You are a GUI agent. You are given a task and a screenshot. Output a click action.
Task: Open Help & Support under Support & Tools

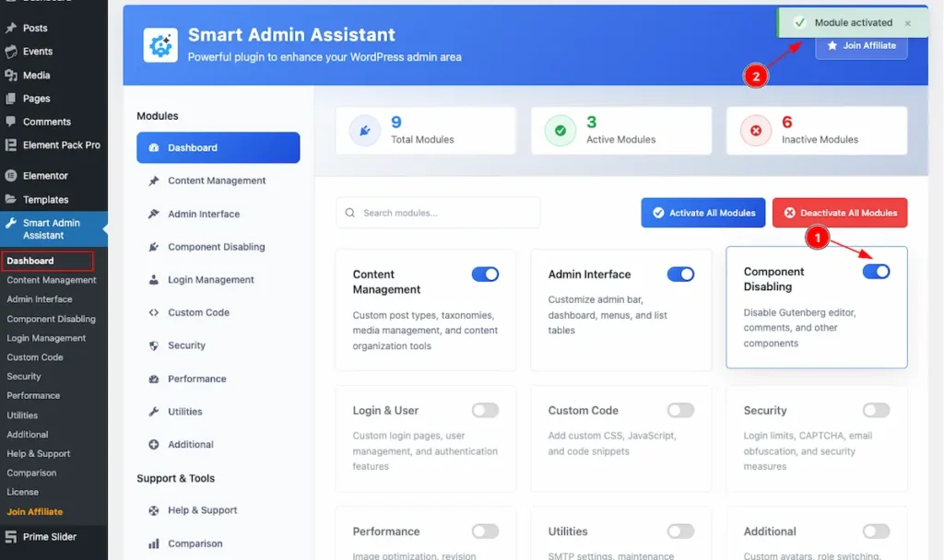click(218, 510)
